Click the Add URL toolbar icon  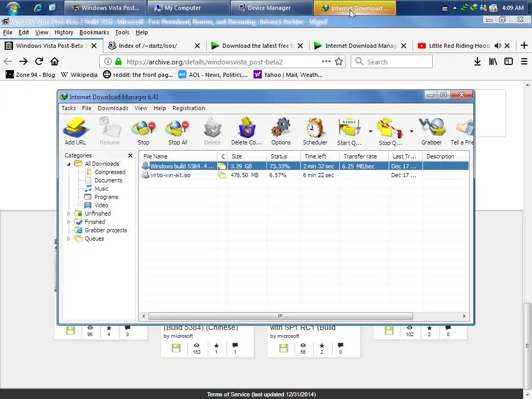75,131
